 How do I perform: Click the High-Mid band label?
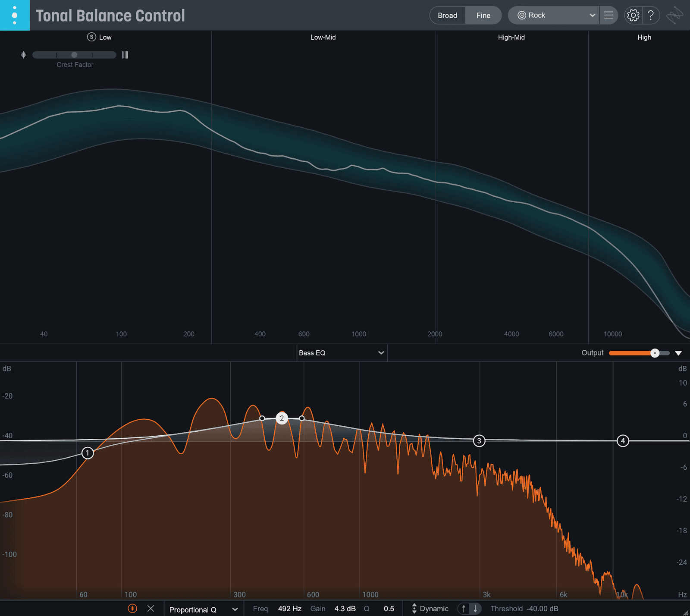[x=511, y=38]
